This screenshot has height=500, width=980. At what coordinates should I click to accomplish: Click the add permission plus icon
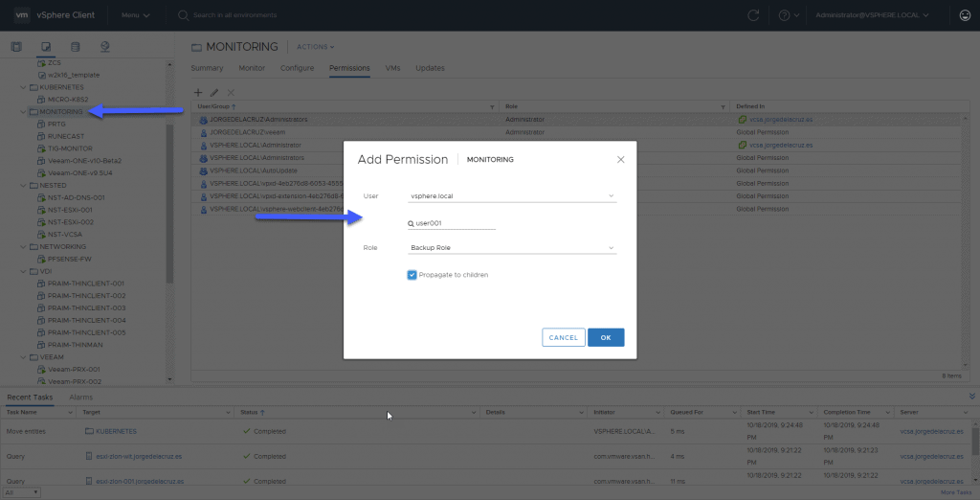(x=198, y=92)
